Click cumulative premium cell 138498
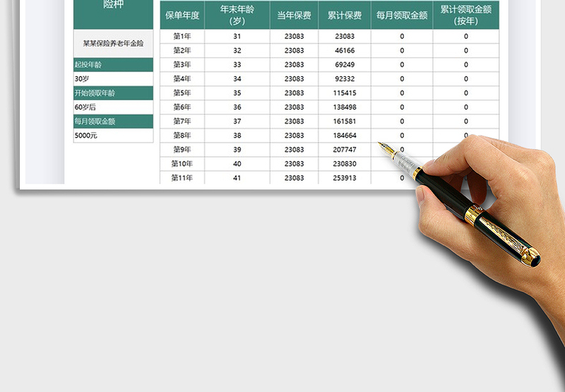Image resolution: width=565 pixels, height=392 pixels. [345, 107]
